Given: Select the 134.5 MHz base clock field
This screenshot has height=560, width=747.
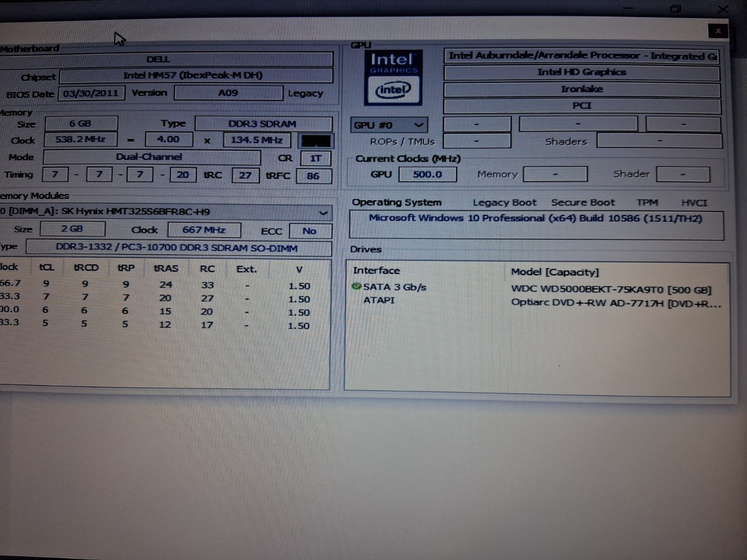Looking at the screenshot, I should click(257, 140).
